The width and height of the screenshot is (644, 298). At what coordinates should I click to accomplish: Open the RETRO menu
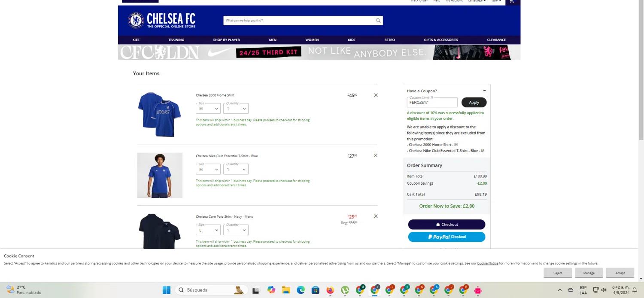(x=389, y=40)
